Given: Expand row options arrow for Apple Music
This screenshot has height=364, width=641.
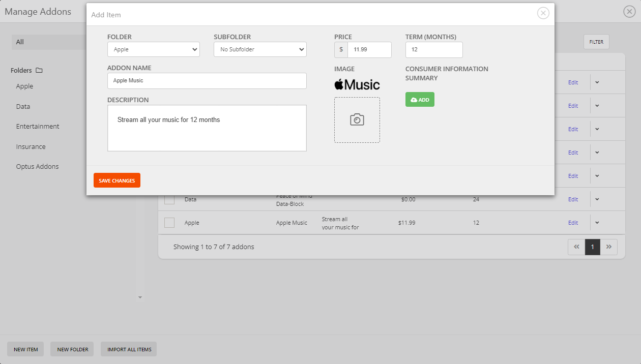Looking at the screenshot, I should point(597,223).
